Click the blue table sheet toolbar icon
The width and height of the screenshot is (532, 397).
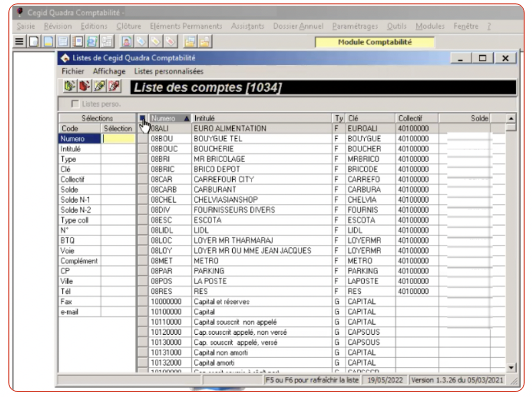(63, 42)
